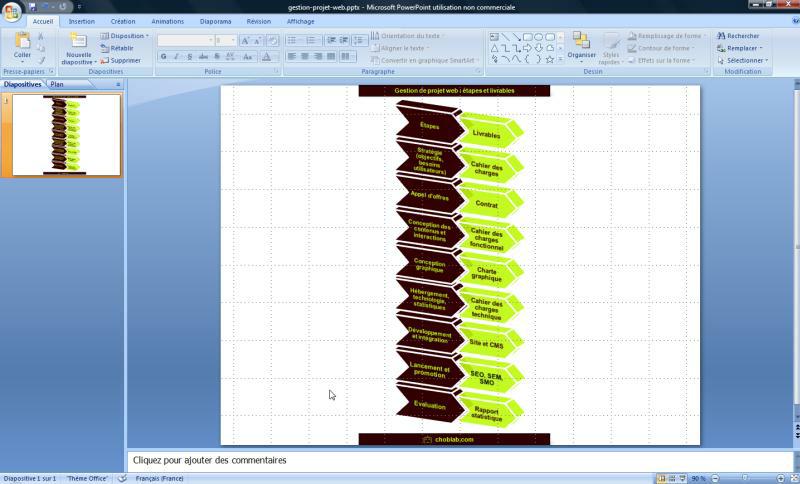Pick the arrow line shape

[516, 37]
